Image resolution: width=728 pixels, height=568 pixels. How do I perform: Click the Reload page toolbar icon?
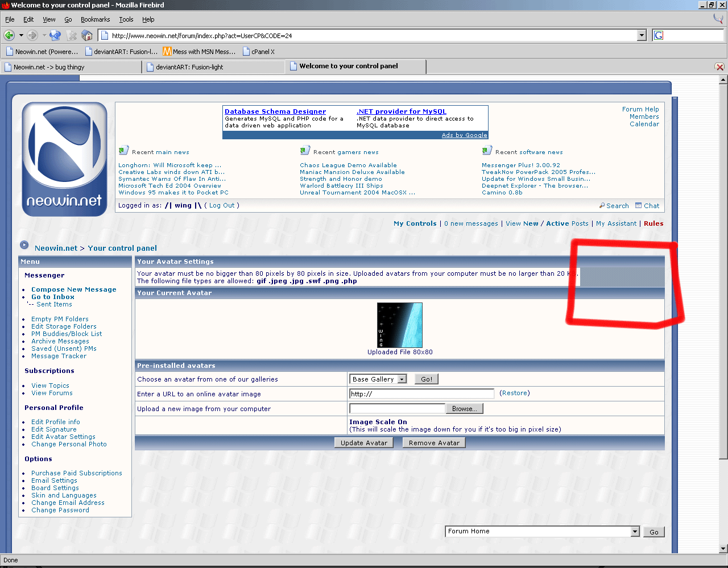pos(55,35)
